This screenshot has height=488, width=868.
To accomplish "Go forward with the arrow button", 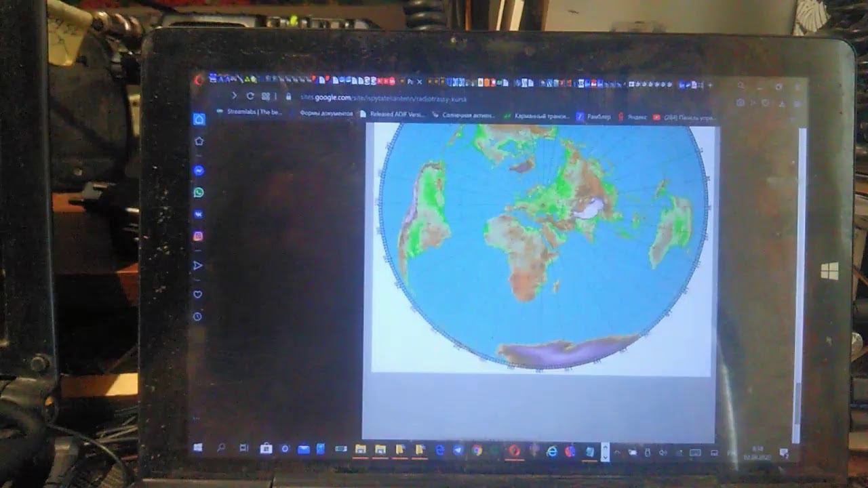I will click(235, 96).
